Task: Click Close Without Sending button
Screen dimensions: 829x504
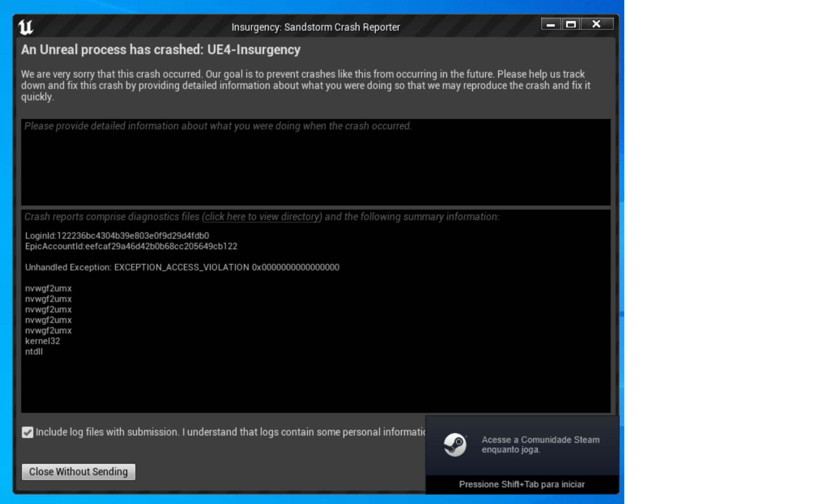Action: 79,472
